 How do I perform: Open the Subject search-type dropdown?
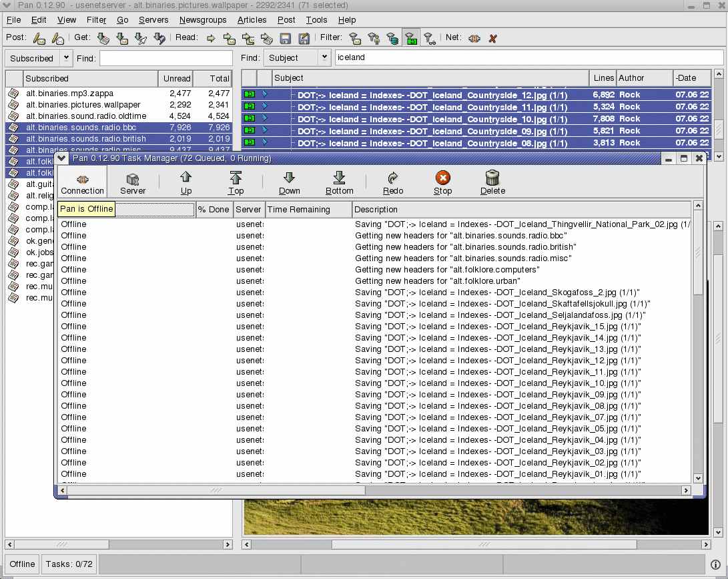(297, 57)
